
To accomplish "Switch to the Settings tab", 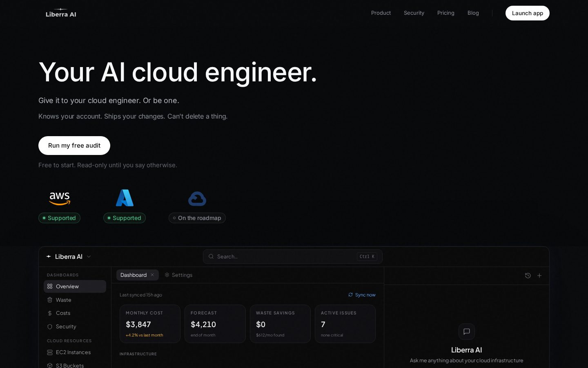I will [178, 275].
